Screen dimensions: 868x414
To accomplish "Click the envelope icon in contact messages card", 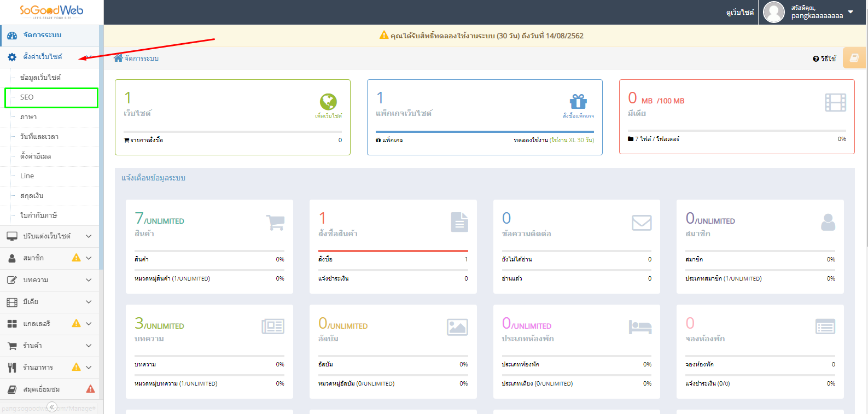I will 642,223.
